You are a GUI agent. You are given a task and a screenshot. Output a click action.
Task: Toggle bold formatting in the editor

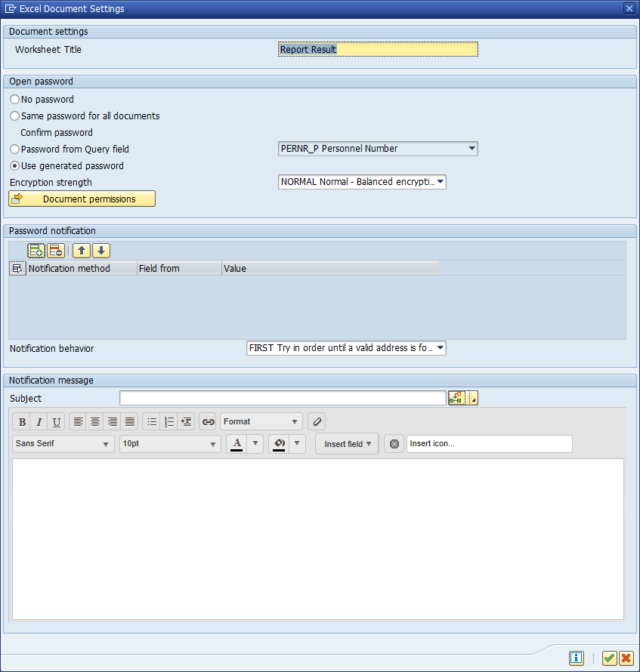click(x=21, y=421)
